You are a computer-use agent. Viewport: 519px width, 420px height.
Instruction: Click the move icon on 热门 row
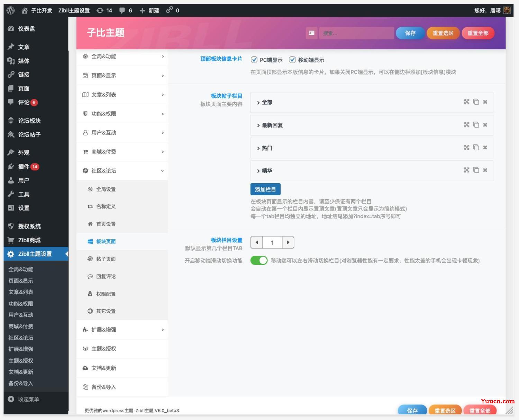click(467, 148)
